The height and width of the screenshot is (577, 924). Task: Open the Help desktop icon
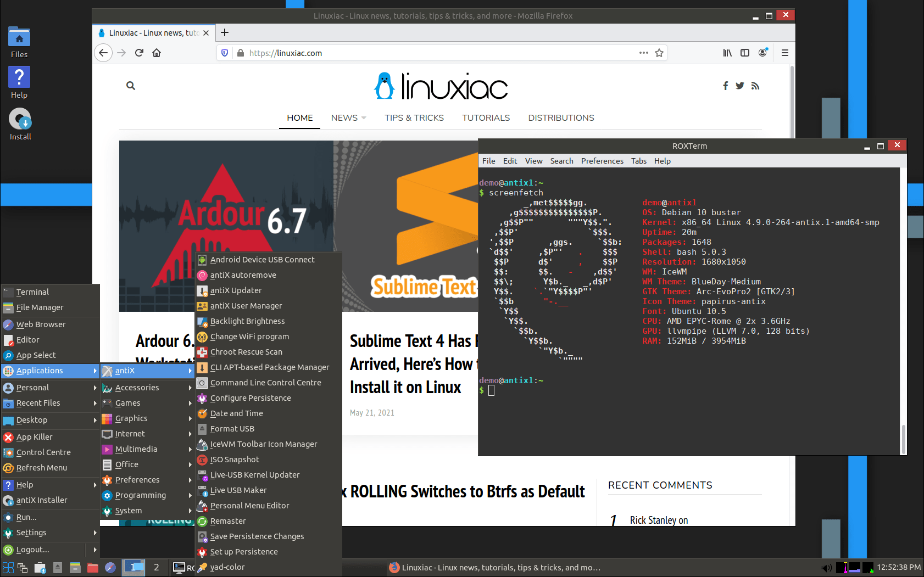[x=19, y=83]
